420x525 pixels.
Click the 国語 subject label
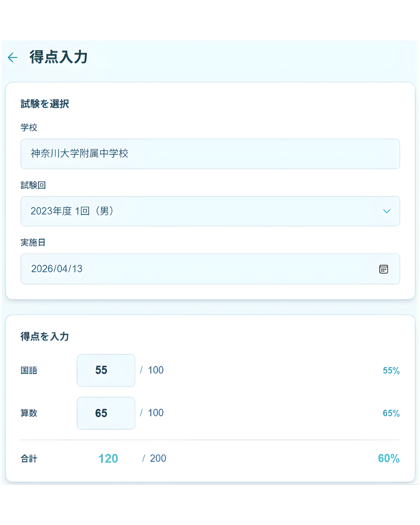pos(29,370)
